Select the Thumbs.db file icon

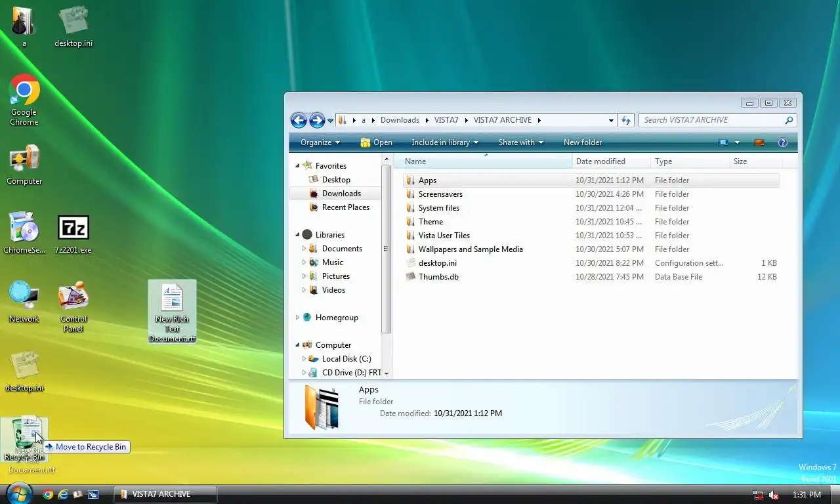(x=410, y=277)
